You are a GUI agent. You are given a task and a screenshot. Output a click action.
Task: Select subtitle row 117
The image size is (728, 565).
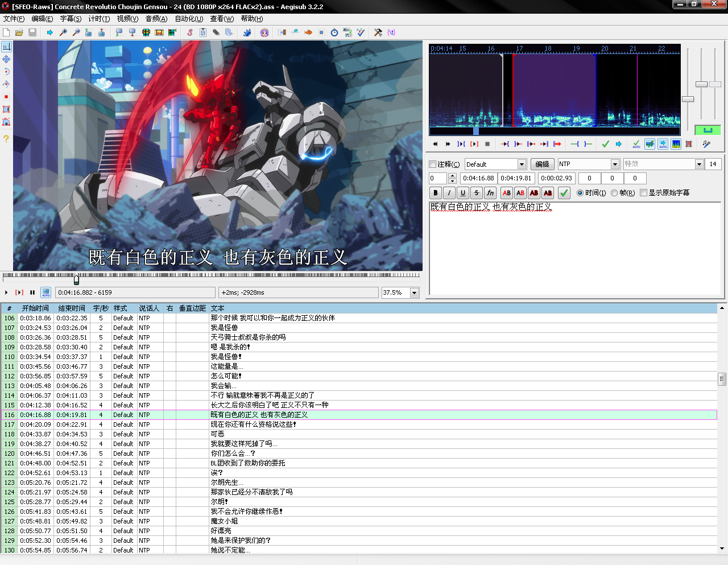point(359,424)
